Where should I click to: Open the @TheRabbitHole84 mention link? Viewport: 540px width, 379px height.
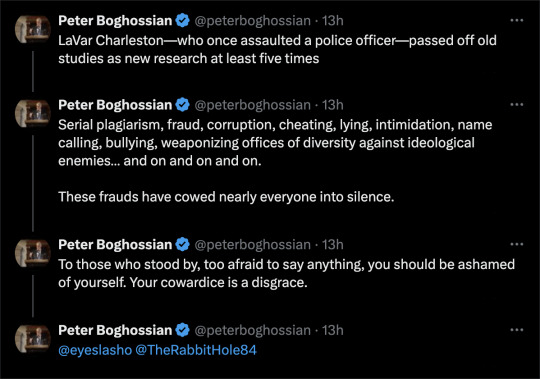196,350
